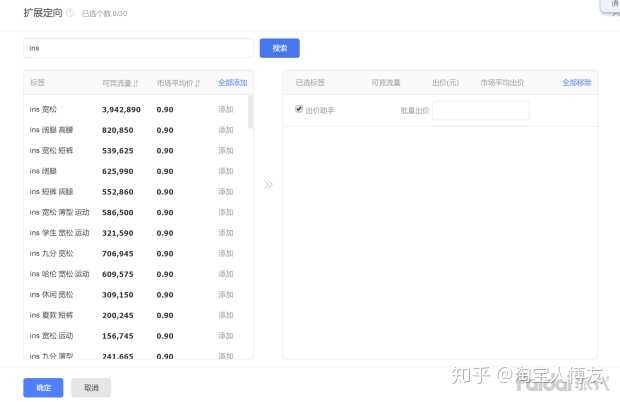Click the 全部添加 link
This screenshot has height=402, width=620.
[232, 83]
